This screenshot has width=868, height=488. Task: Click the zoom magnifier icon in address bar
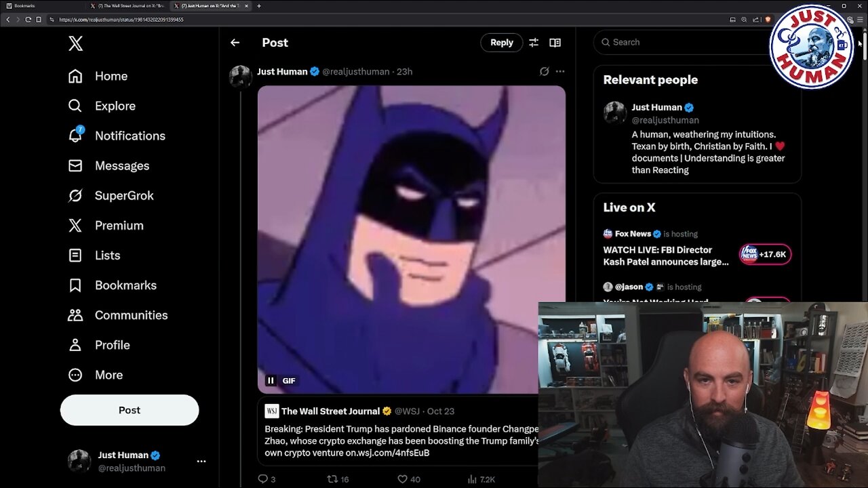click(744, 20)
